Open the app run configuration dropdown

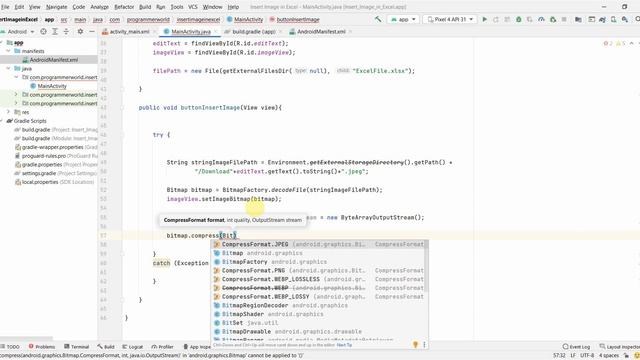pos(403,19)
